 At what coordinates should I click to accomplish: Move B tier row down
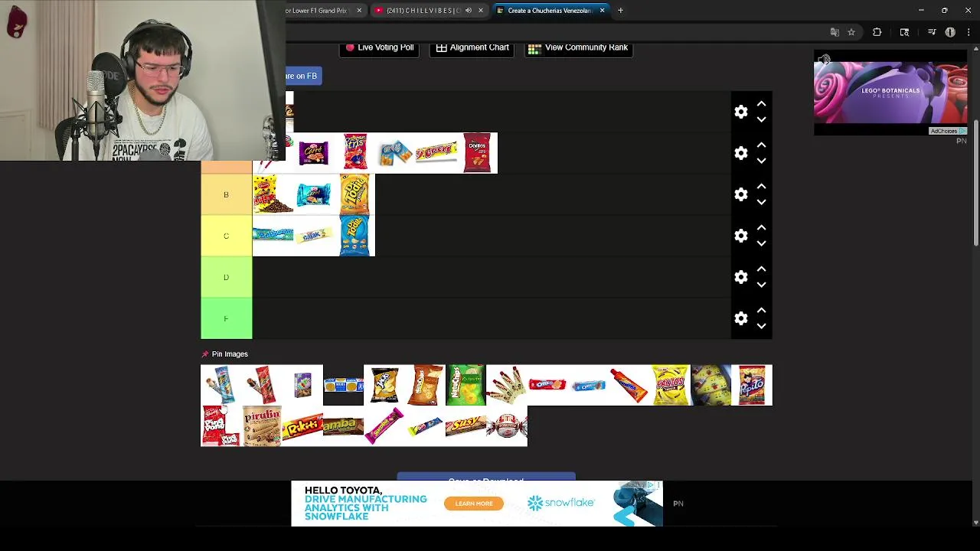pos(761,202)
